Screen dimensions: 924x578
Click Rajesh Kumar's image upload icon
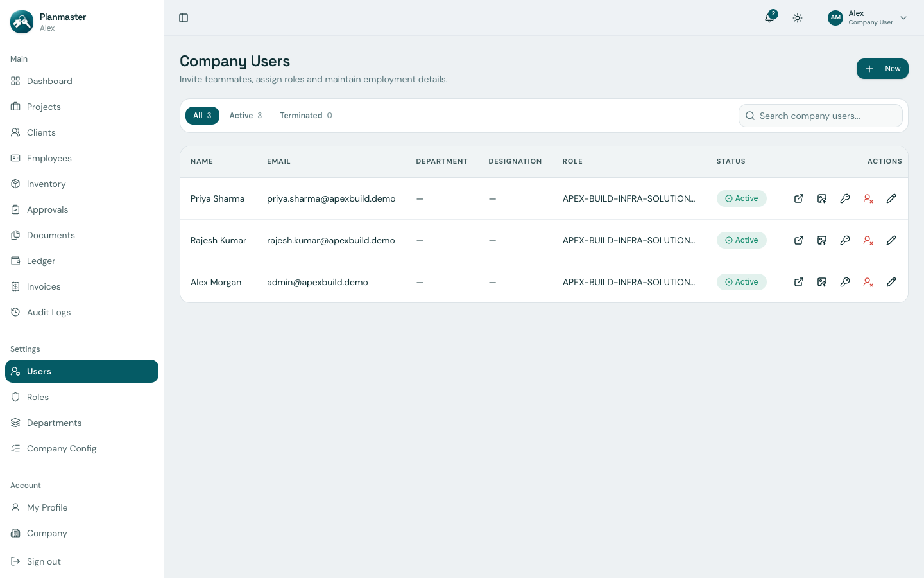pyautogui.click(x=822, y=240)
